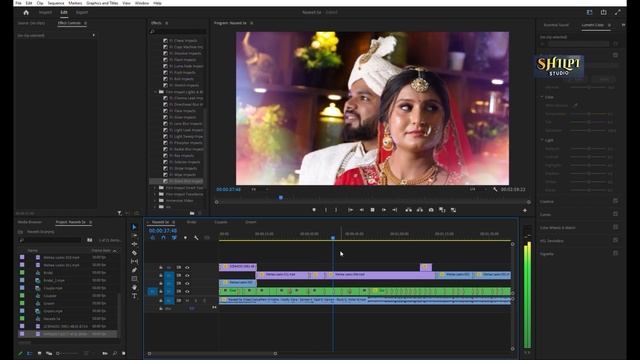
Task: Click Add Marker in Program monitor controls
Action: (314, 210)
